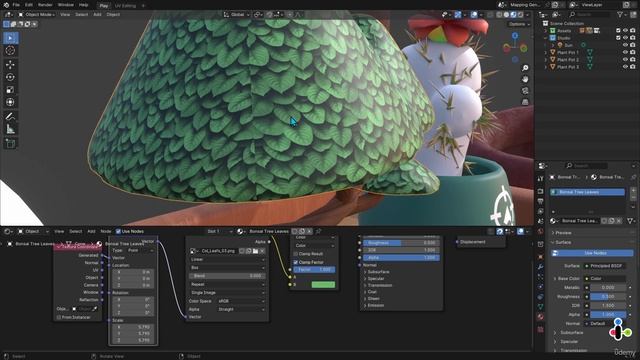The height and width of the screenshot is (360, 640).
Task: Click the outliner search field
Action: pos(590,14)
